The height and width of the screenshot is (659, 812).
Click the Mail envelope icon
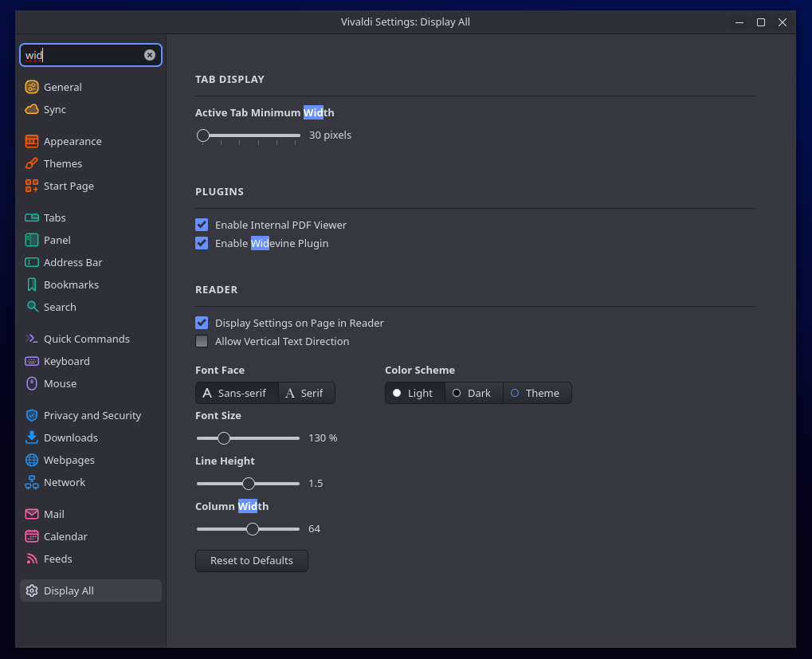tap(32, 515)
